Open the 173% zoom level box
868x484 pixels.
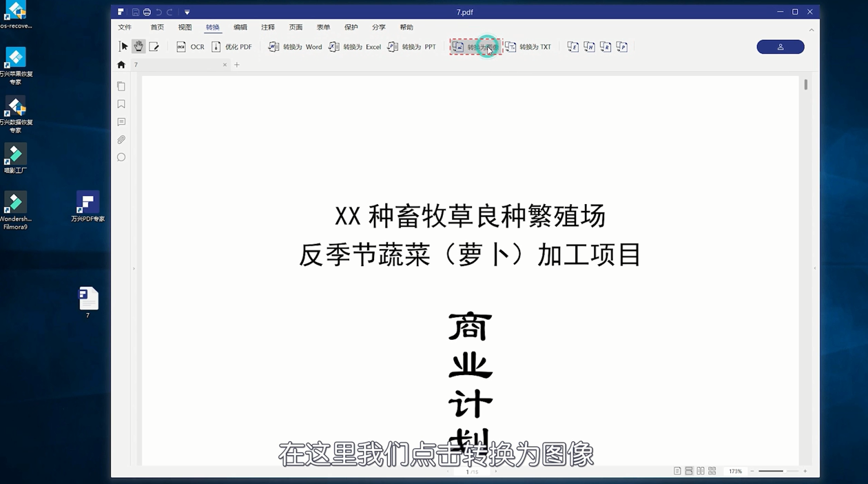[x=735, y=471]
